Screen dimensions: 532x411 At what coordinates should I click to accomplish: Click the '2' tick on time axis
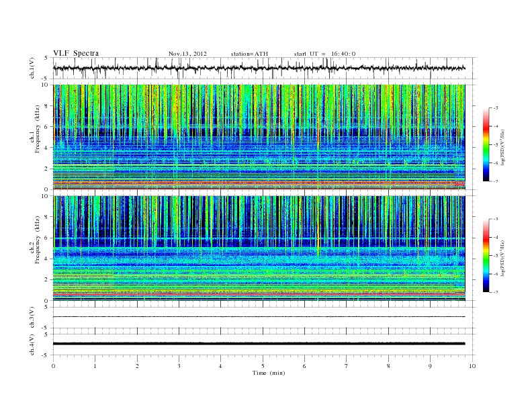pyautogui.click(x=137, y=366)
